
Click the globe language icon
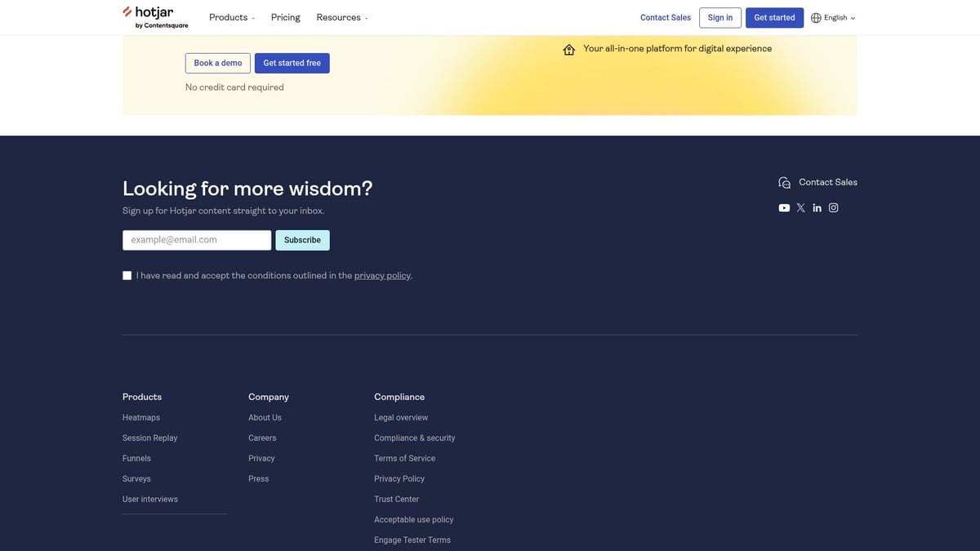tap(815, 17)
